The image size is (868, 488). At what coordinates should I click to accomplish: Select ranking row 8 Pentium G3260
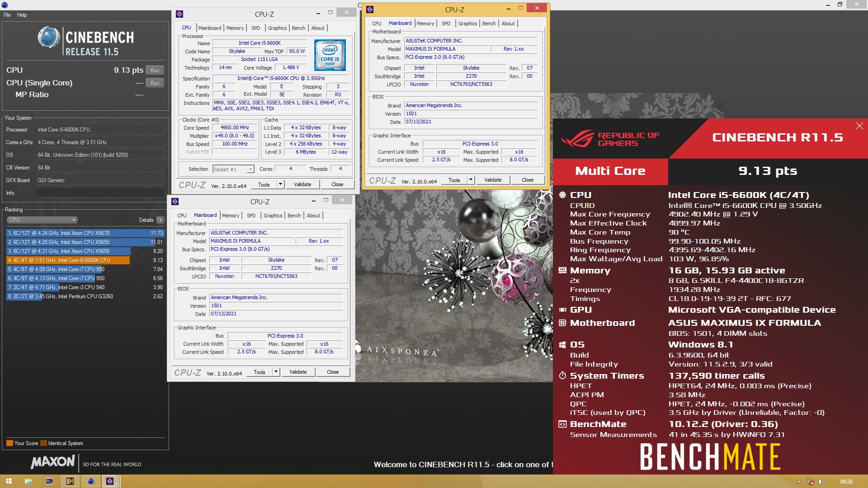pyautogui.click(x=85, y=296)
